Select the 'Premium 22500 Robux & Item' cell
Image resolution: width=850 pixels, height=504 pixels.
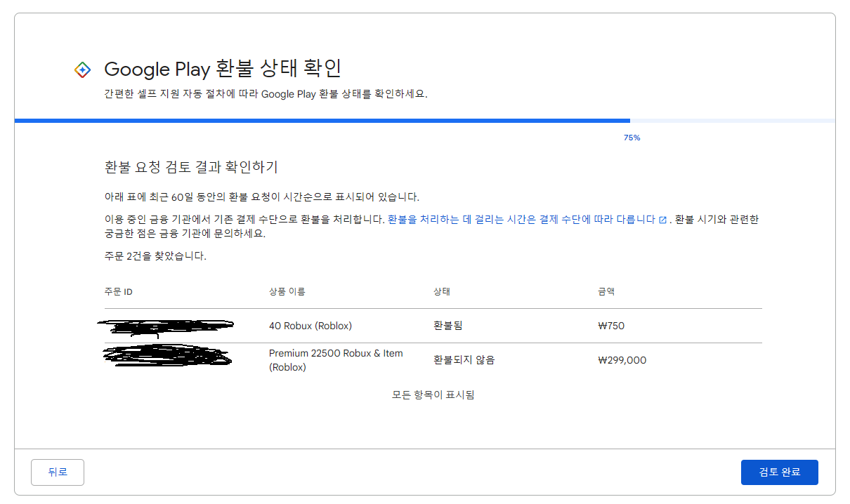tap(336, 360)
